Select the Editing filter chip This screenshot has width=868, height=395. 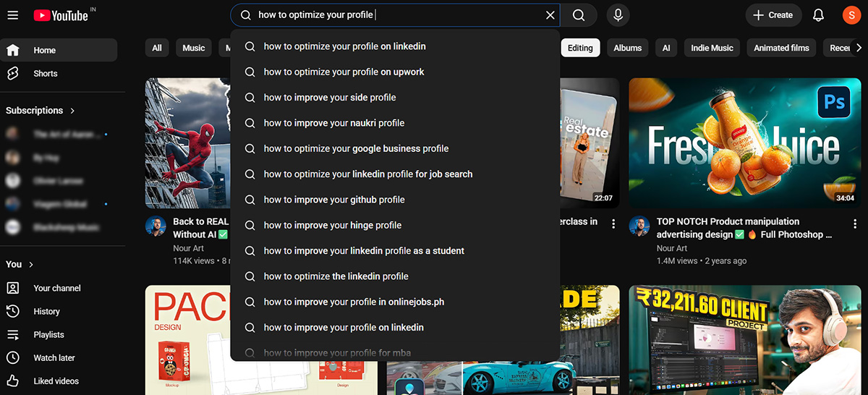click(580, 48)
